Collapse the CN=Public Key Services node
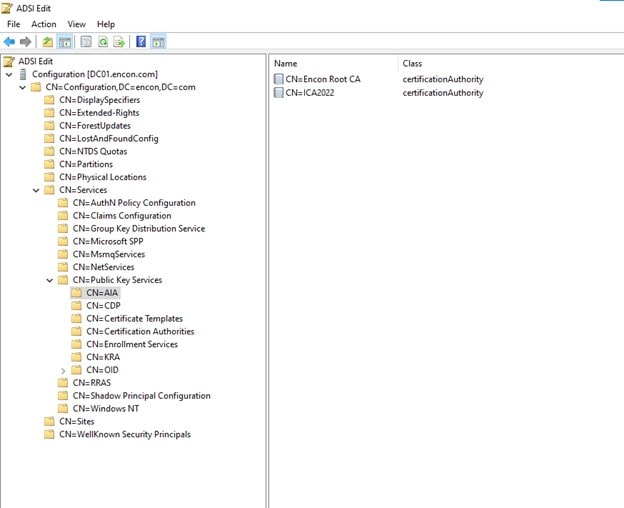 [50, 280]
